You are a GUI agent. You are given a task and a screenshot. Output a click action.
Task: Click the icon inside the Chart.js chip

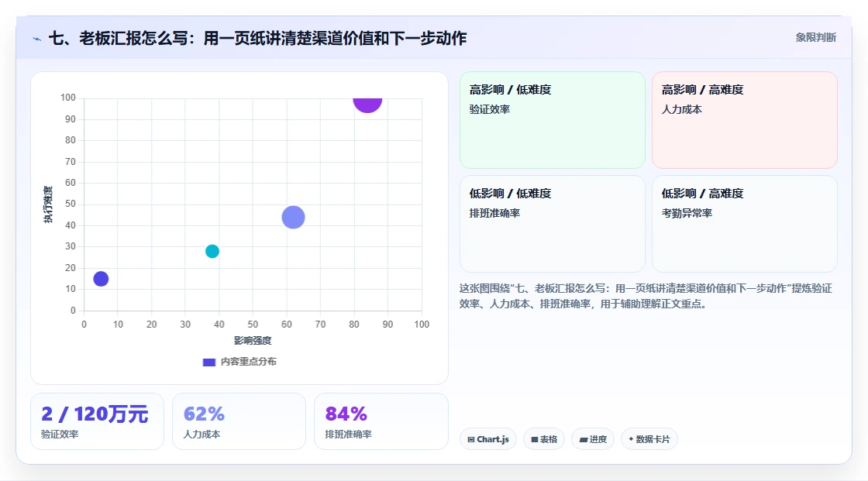[x=471, y=439]
